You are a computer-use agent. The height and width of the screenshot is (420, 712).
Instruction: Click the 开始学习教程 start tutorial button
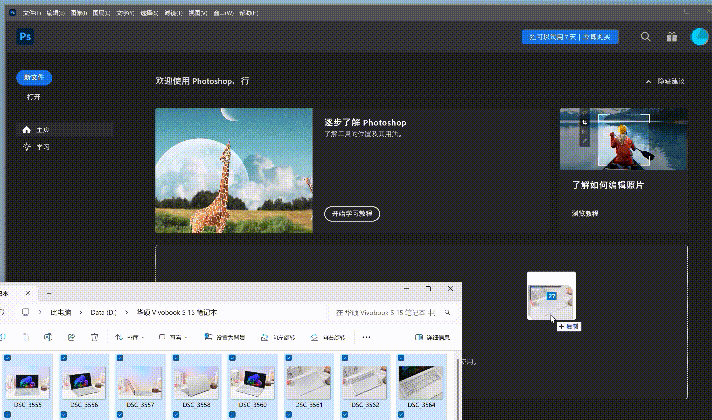coord(352,213)
